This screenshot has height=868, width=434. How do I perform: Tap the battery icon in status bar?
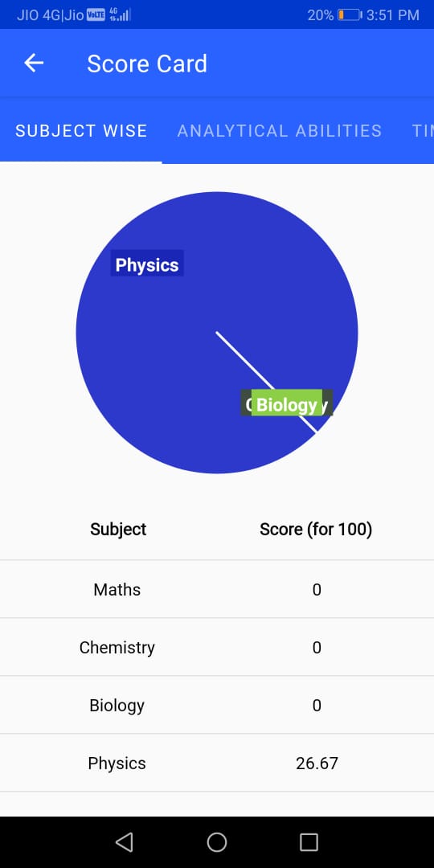click(350, 15)
